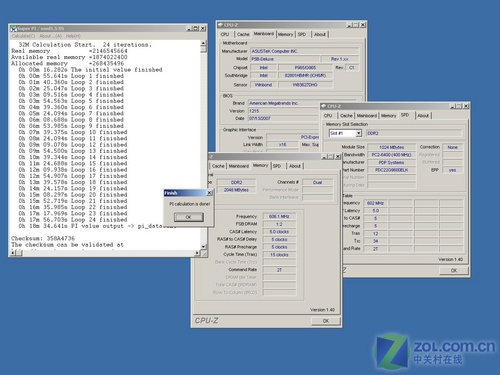Image resolution: width=500 pixels, height=375 pixels.
Task: Select CPU tab in Mainboard CPU-Z window
Action: (225, 34)
